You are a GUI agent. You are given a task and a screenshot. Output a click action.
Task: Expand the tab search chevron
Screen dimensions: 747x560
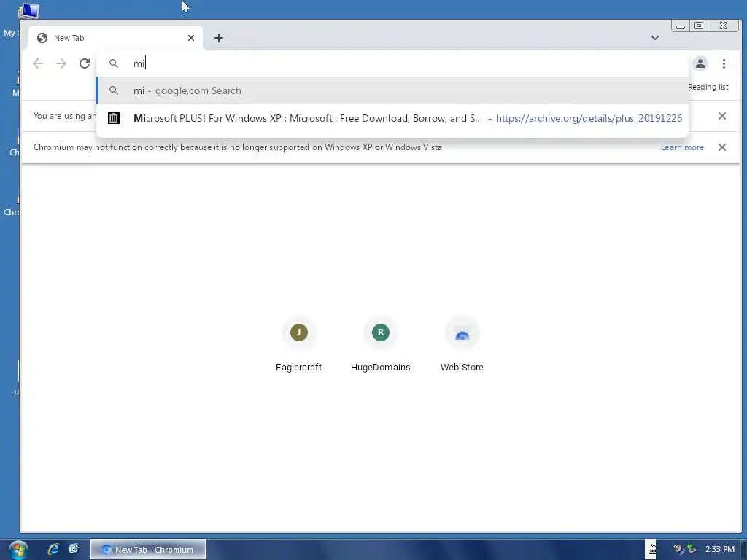point(655,38)
